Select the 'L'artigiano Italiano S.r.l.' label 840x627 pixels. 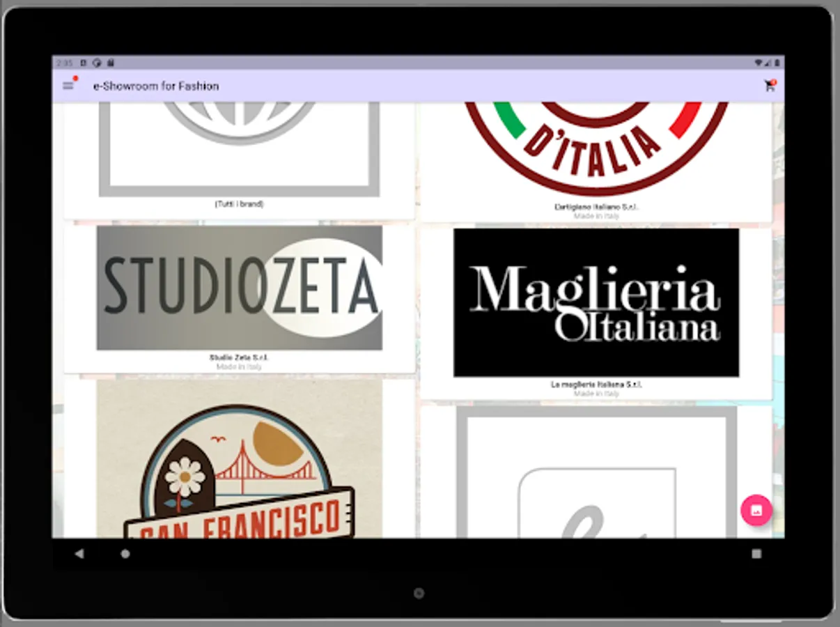596,207
